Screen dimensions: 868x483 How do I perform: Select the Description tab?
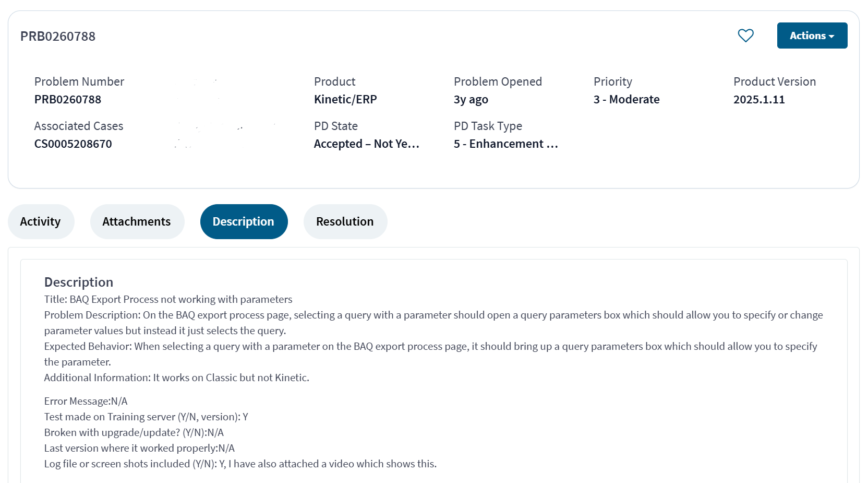243,221
